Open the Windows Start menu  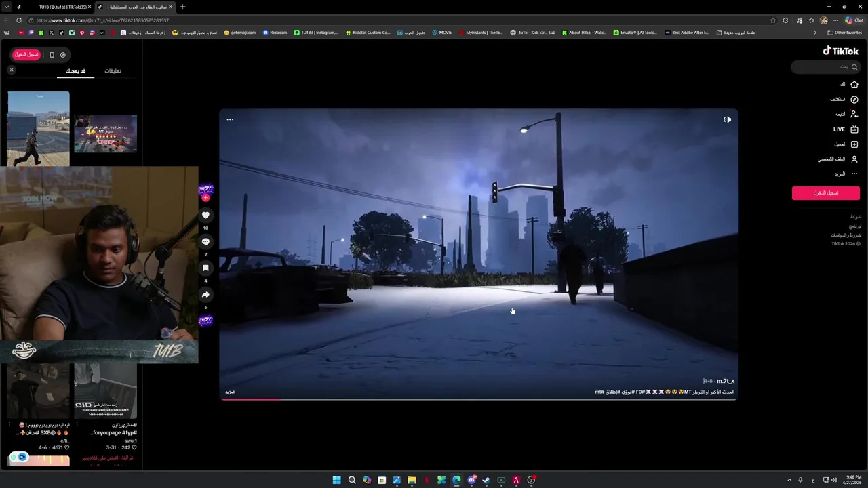[337, 480]
